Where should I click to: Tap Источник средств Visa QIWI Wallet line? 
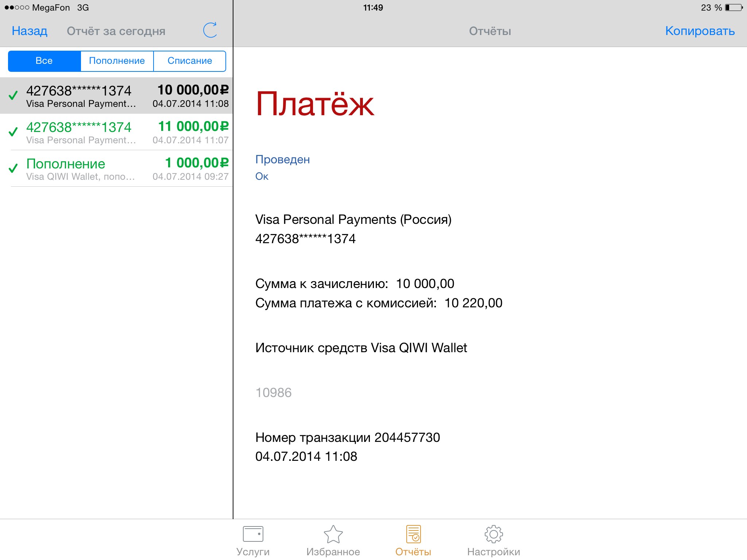(x=361, y=348)
